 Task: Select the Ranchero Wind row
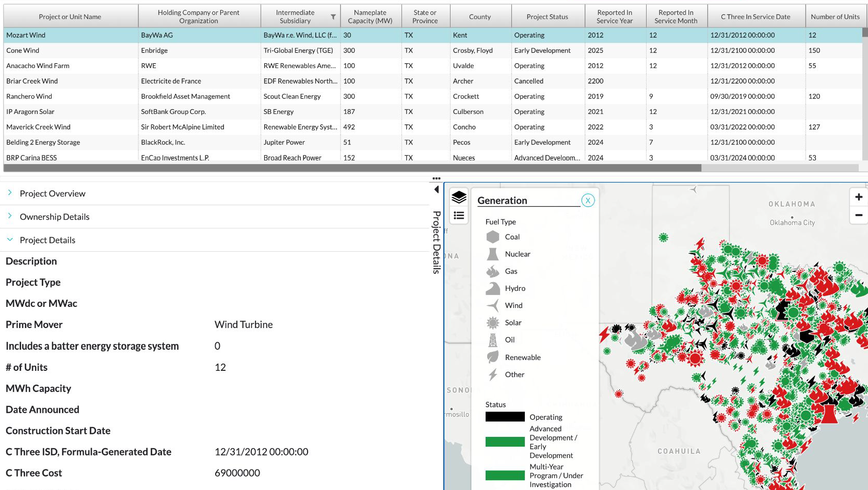coord(432,96)
